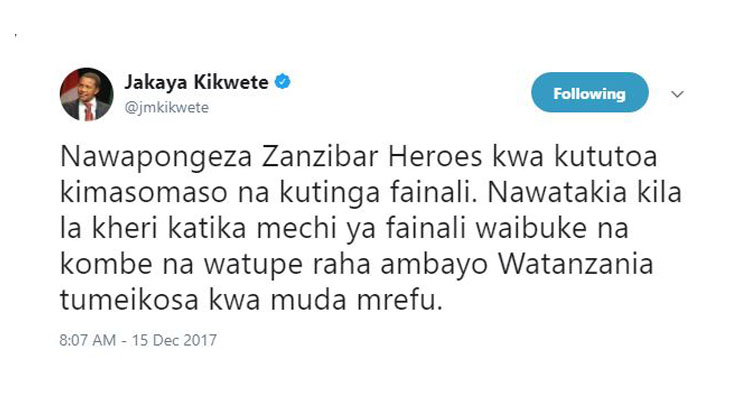Click the final word mrefu in the tweet

click(x=395, y=300)
